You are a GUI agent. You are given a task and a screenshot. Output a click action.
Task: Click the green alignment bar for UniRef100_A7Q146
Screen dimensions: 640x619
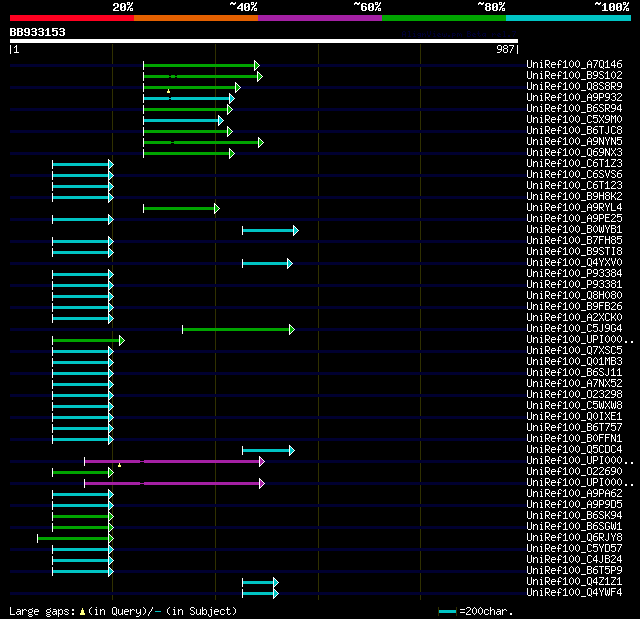coord(201,65)
